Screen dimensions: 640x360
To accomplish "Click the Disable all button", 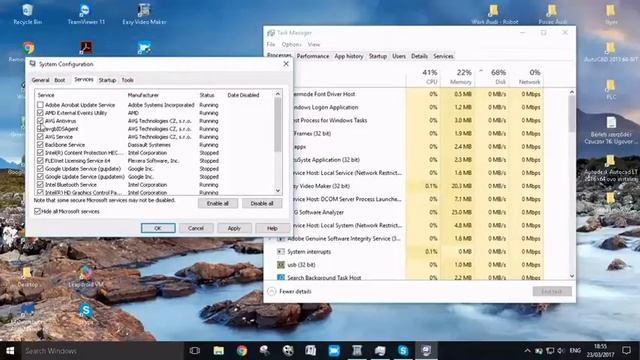I will [x=262, y=203].
